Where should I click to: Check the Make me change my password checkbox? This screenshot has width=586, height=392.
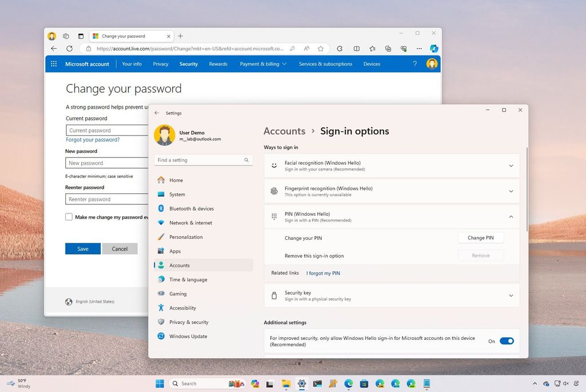pos(69,217)
